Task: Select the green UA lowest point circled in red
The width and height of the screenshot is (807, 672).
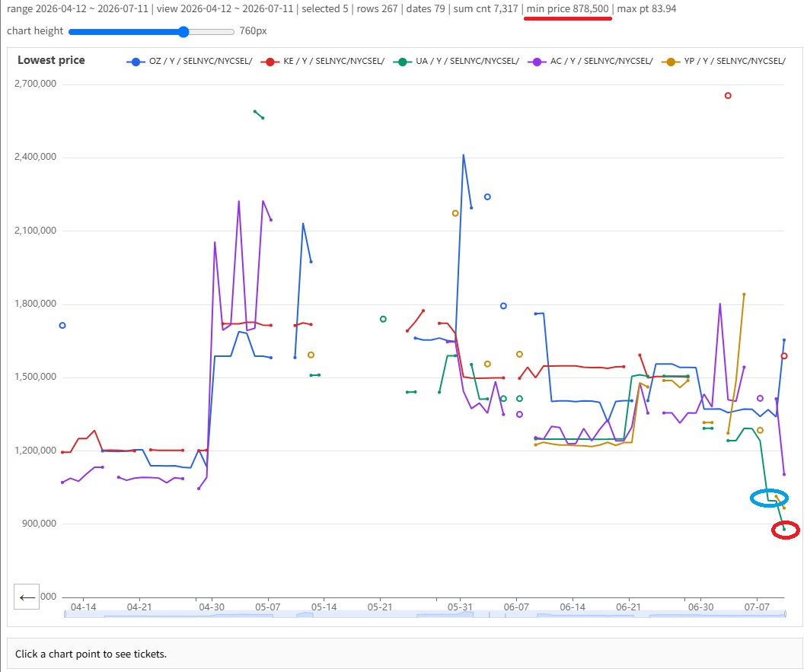Action: coord(784,529)
